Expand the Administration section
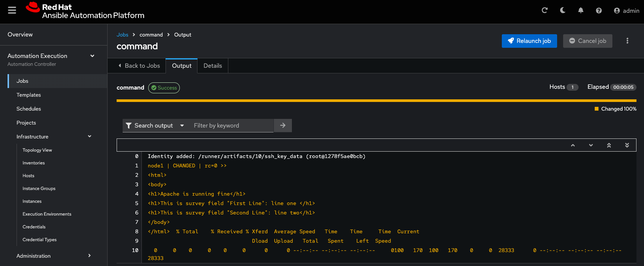This screenshot has height=266, width=644. [90, 256]
